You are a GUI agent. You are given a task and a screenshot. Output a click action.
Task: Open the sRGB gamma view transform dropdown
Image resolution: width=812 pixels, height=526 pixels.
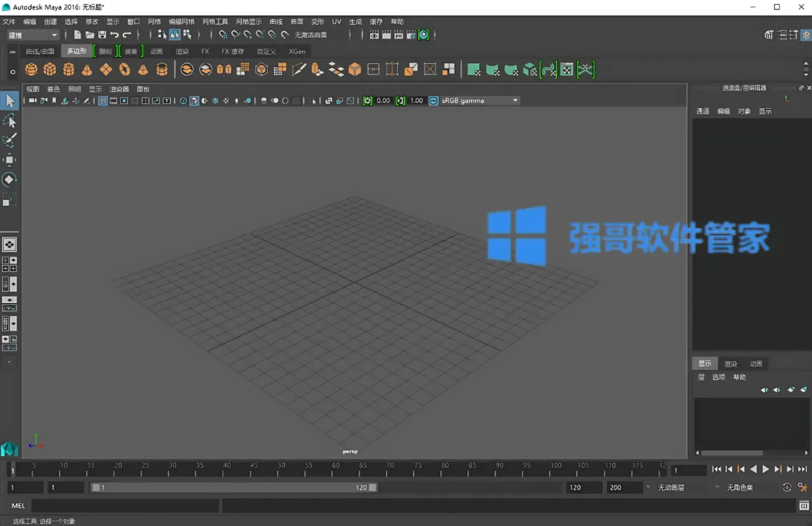point(480,101)
